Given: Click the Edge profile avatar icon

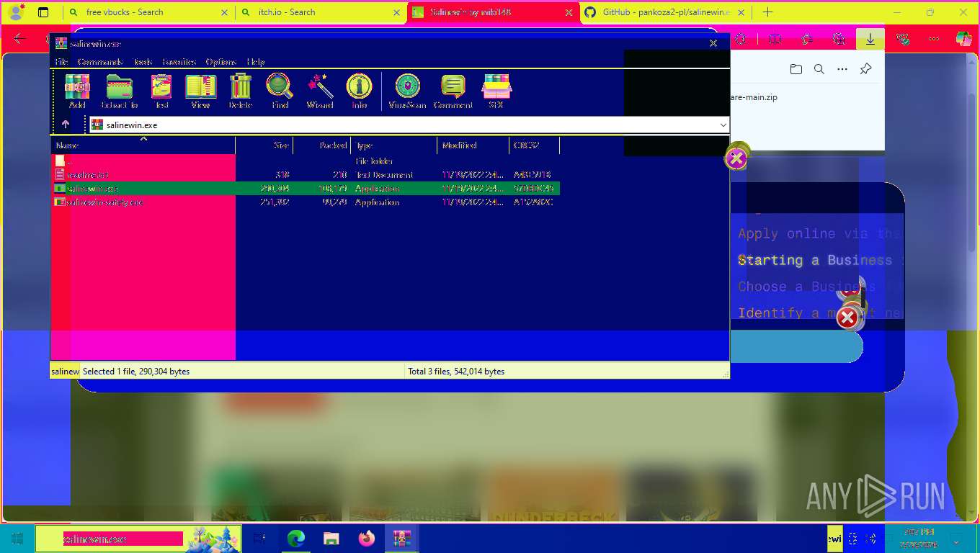Looking at the screenshot, I should coord(15,12).
